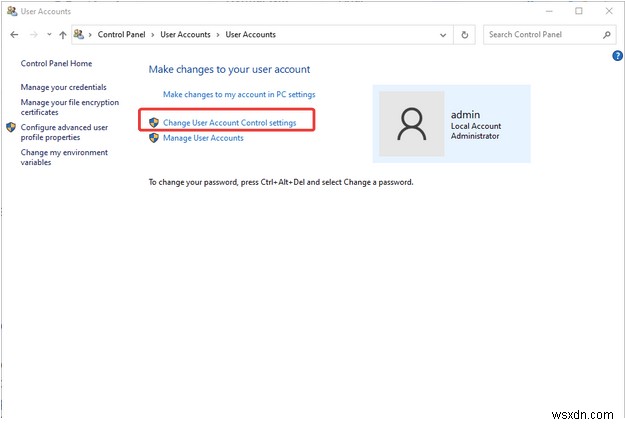This screenshot has width=625, height=425.
Task: Click Make changes to your user account heading
Action: (x=229, y=69)
